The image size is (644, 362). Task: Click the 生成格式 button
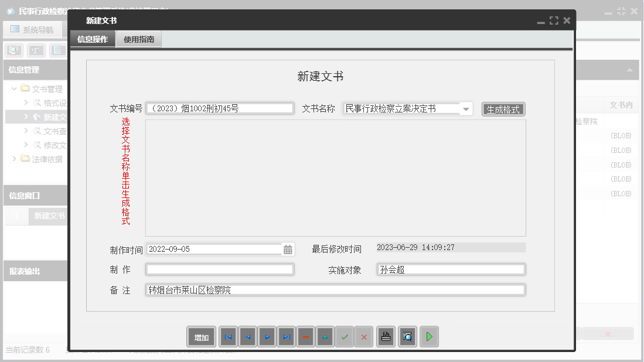point(503,108)
